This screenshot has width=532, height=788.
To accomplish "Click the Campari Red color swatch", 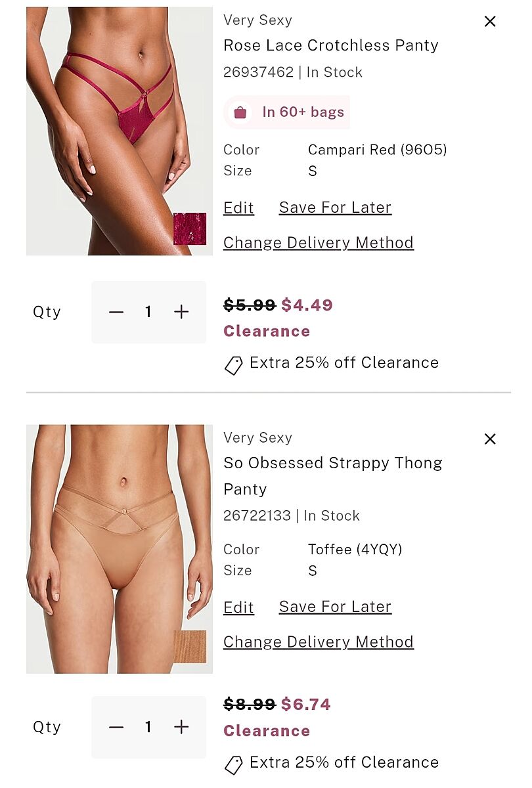I will [190, 229].
